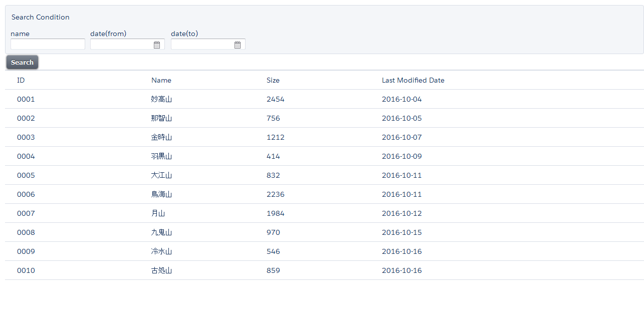Click the date 2016-10-09
The height and width of the screenshot is (329, 644).
(402, 156)
